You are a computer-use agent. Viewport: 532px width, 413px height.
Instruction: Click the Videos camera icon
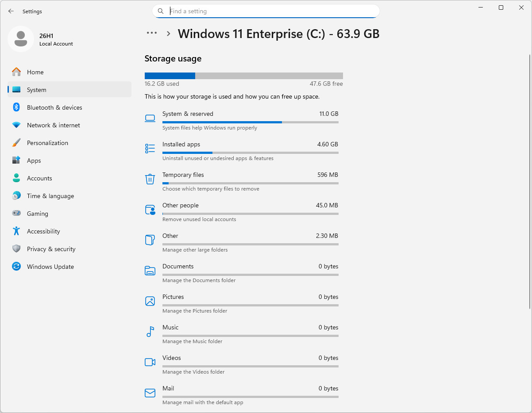click(150, 362)
